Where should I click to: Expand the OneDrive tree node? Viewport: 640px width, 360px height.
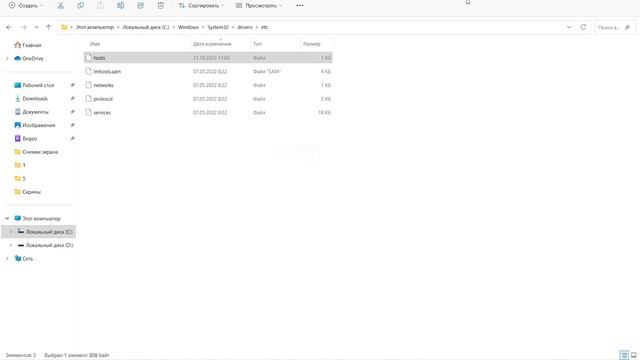point(7,58)
